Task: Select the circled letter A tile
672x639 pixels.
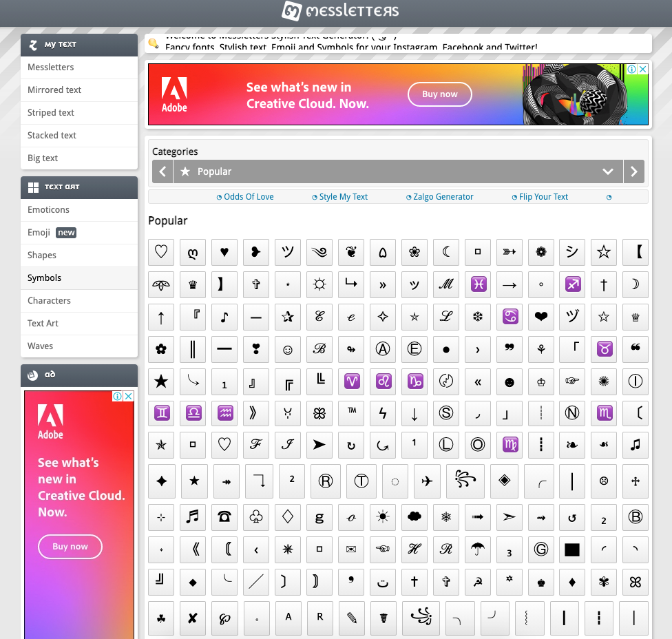Action: coord(383,349)
